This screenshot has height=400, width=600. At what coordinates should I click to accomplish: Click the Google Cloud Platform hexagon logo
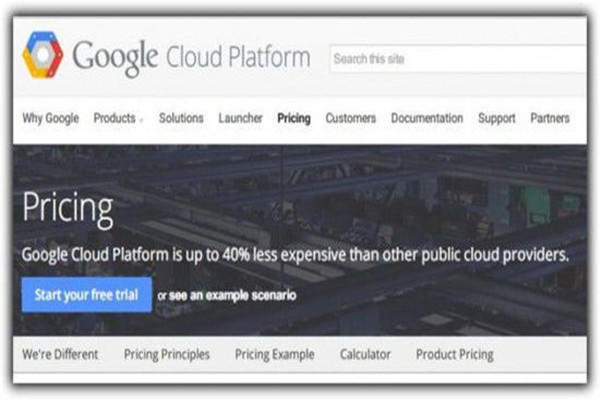click(x=43, y=56)
